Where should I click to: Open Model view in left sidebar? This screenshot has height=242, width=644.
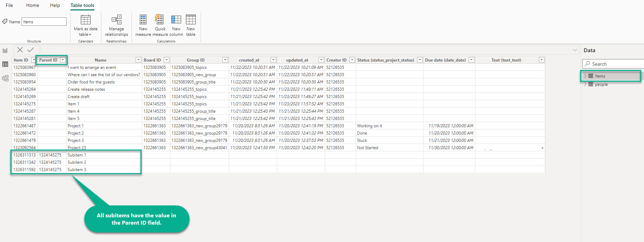point(5,78)
